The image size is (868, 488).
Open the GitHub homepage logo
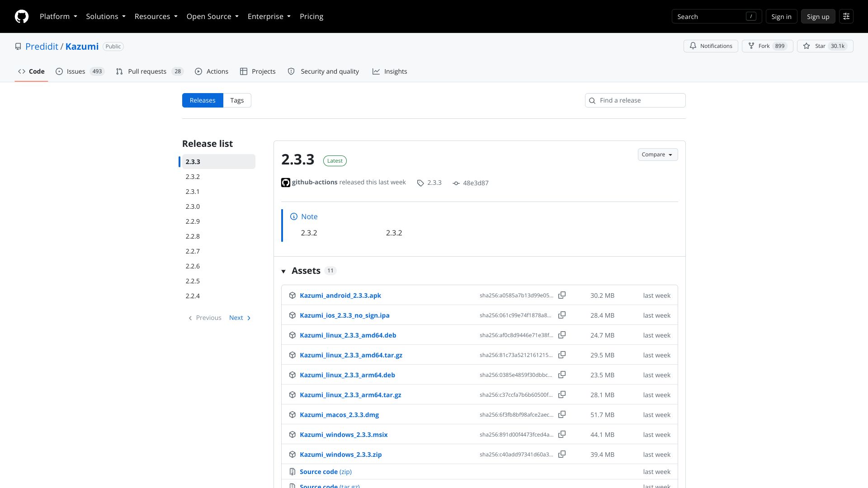click(22, 16)
